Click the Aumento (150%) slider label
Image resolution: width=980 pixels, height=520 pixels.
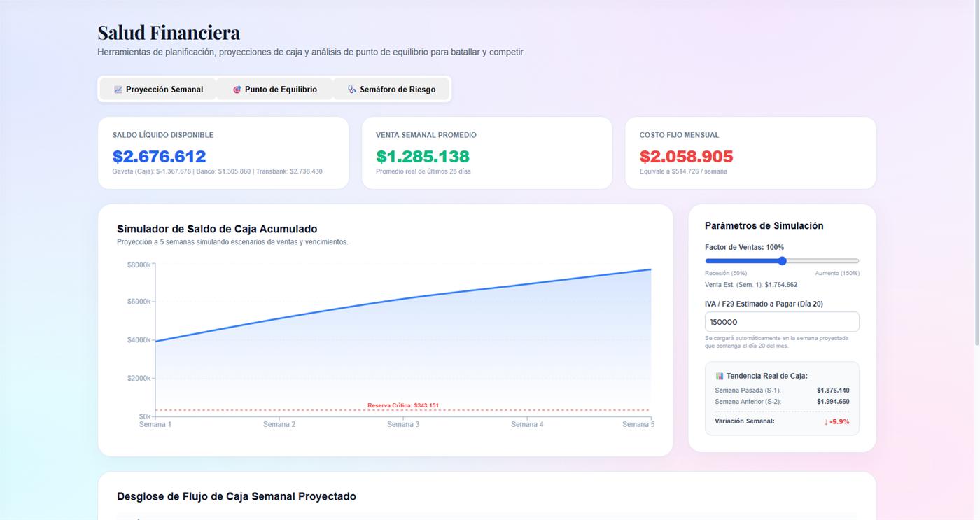tap(837, 273)
